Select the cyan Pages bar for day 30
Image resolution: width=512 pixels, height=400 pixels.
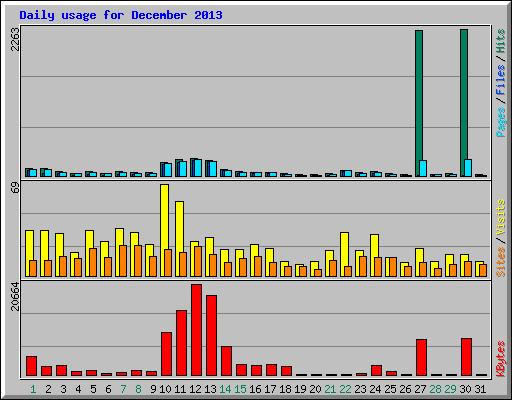point(468,168)
